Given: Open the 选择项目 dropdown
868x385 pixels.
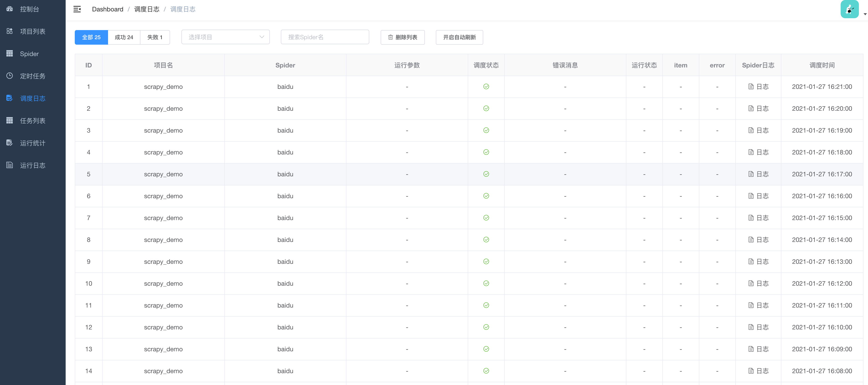Looking at the screenshot, I should point(225,37).
